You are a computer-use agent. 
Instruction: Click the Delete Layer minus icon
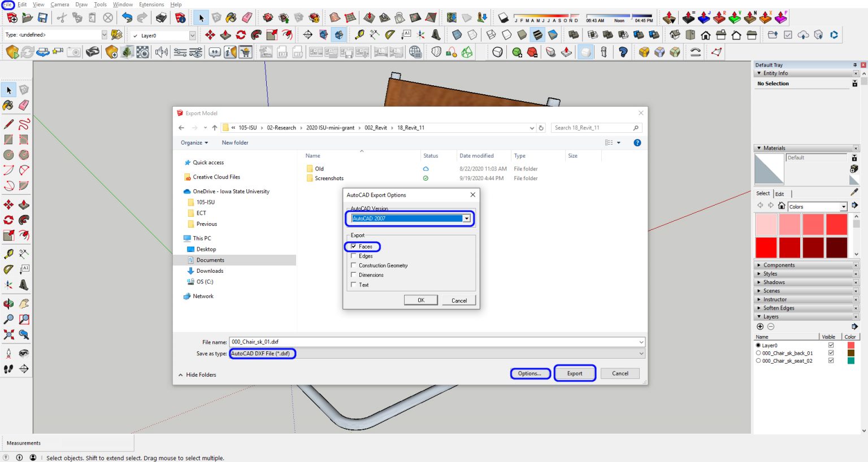tap(771, 326)
